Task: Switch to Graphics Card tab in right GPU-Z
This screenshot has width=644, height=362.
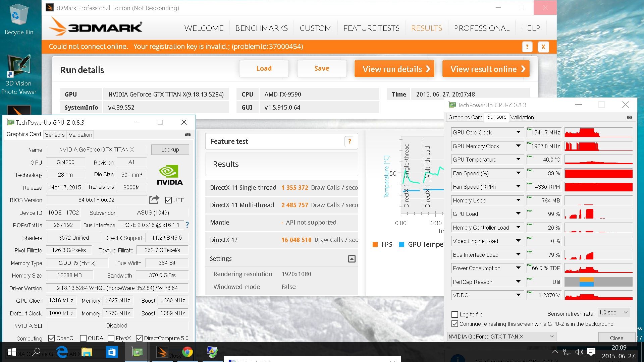Action: click(465, 117)
